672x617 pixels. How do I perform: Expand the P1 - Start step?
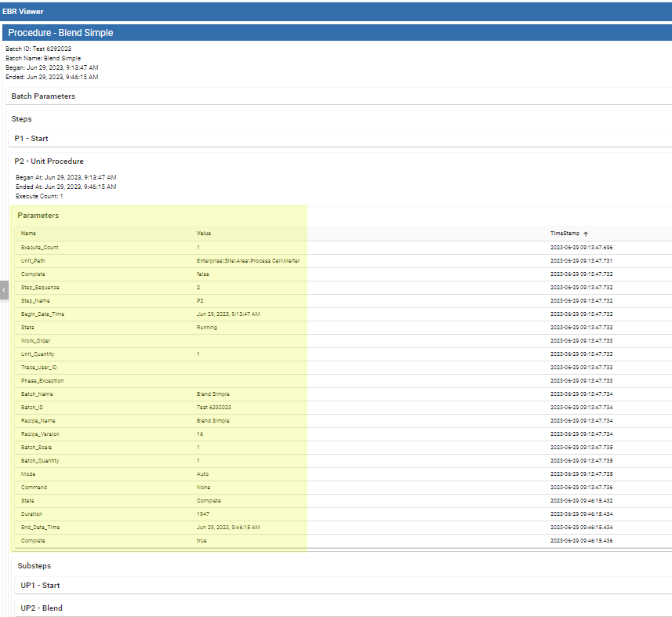31,139
